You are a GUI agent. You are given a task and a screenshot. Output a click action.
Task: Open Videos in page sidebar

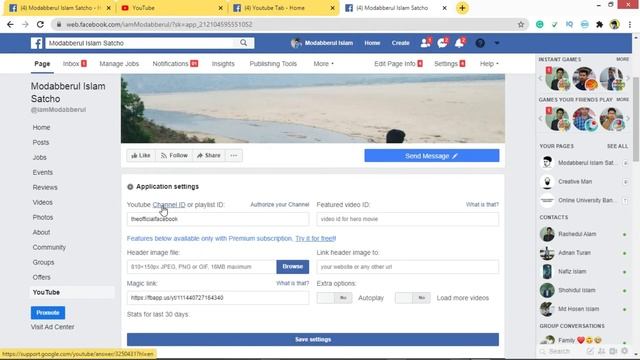(42, 202)
